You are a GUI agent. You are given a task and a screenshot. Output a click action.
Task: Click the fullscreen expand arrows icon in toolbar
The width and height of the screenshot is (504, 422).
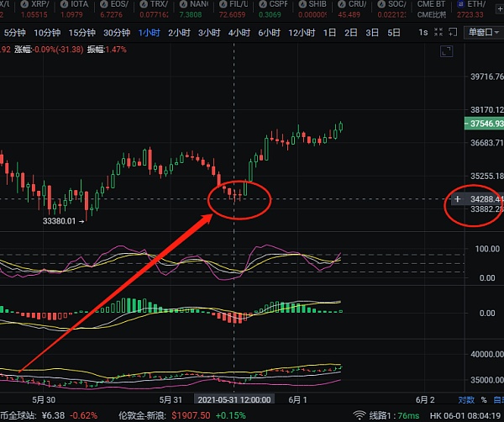coord(438,32)
